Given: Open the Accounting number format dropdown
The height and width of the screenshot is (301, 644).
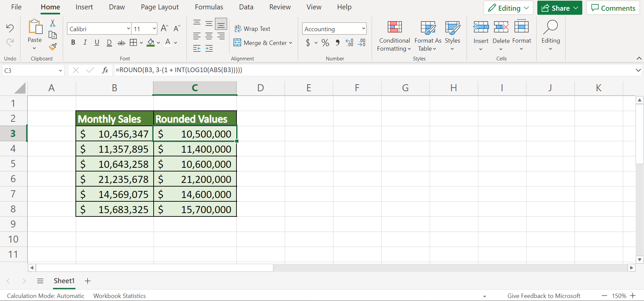Looking at the screenshot, I should (x=364, y=29).
